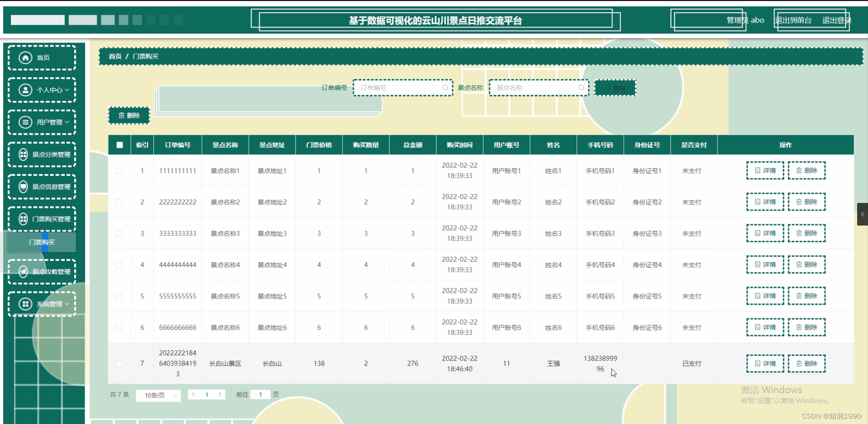Delete the row for order 2222222222
This screenshot has width=868, height=424.
pos(806,202)
